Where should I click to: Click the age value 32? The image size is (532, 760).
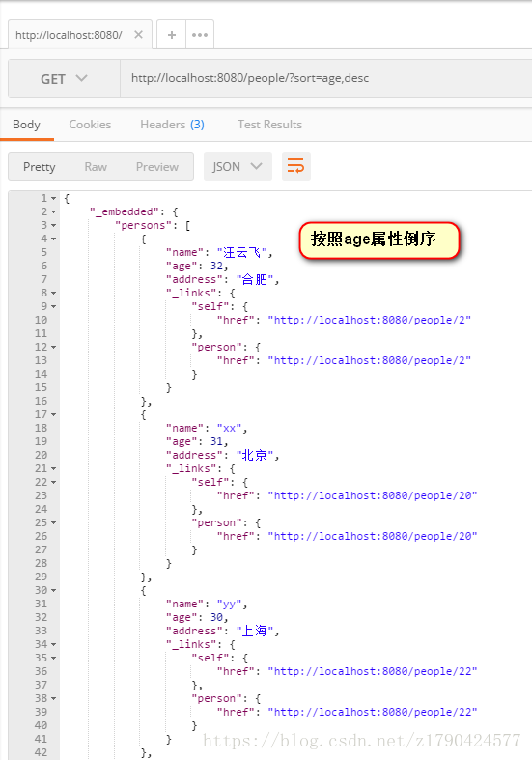click(216, 266)
